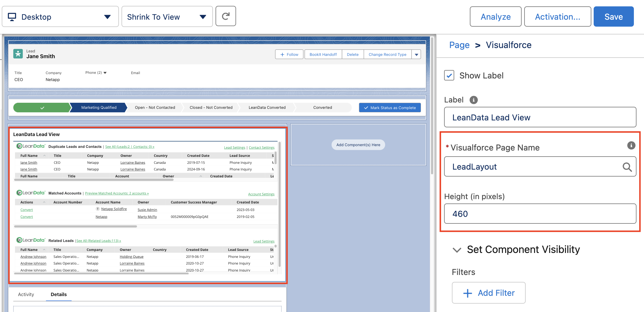Toggle the Show Label checkbox
This screenshot has width=644, height=312.
point(449,76)
